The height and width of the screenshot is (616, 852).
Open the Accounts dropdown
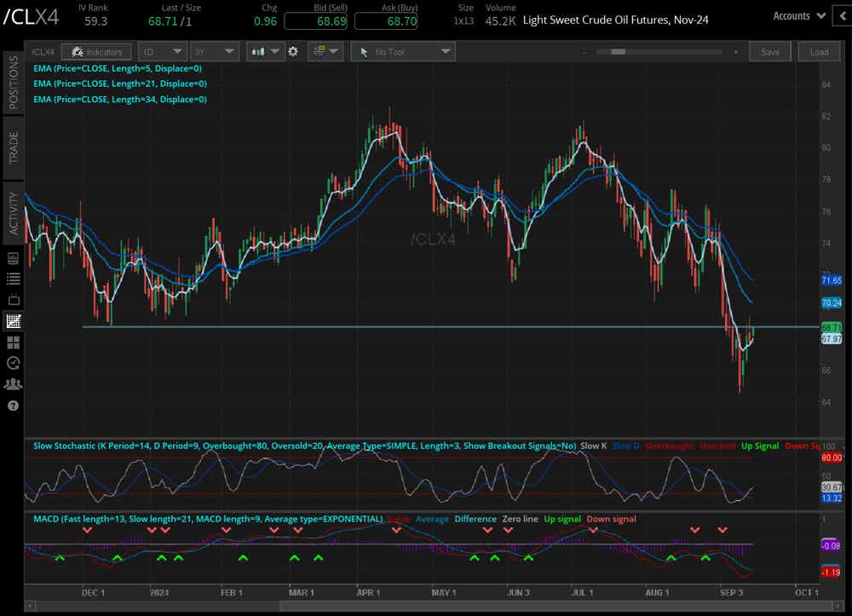[797, 15]
